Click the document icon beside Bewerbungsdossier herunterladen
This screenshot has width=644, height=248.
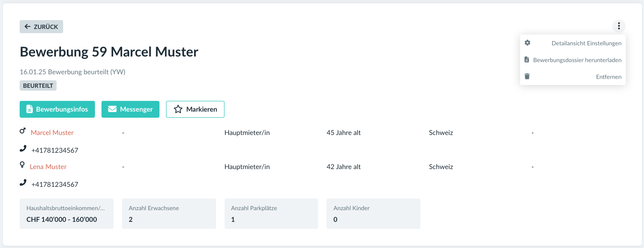pos(527,59)
